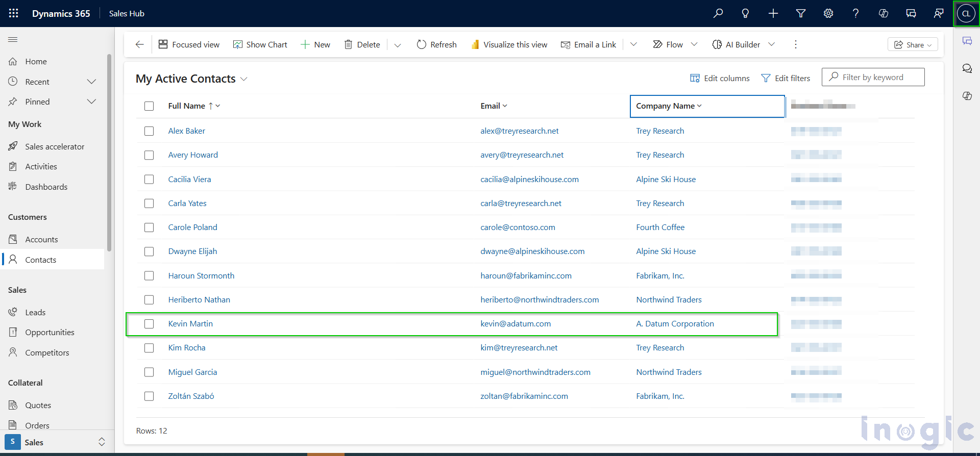Click Email a Link command
980x456 pixels.
[589, 44]
